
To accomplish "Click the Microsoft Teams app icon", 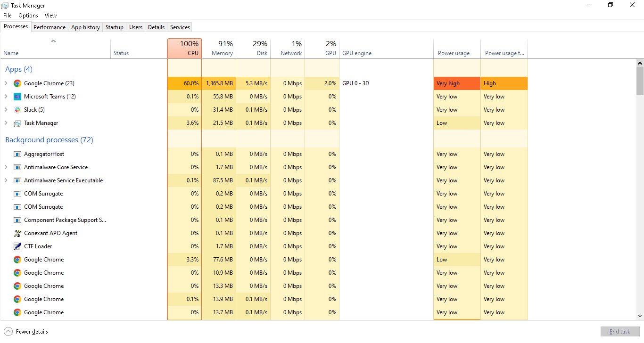I will click(x=17, y=97).
